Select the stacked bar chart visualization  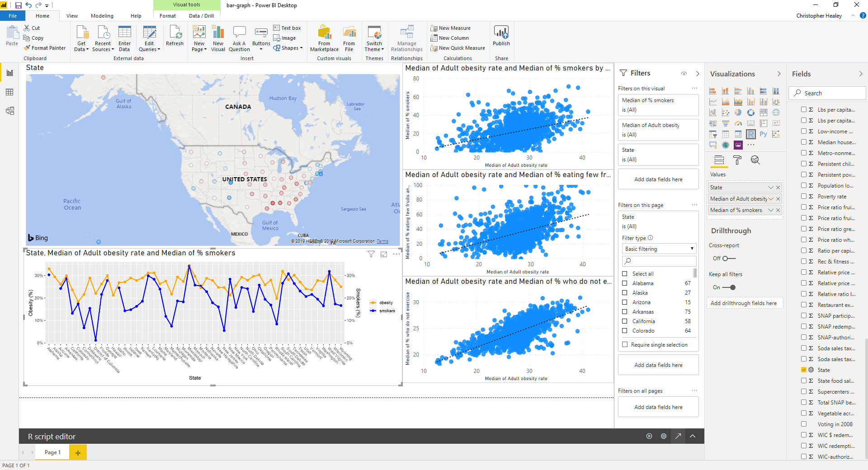tap(713, 91)
